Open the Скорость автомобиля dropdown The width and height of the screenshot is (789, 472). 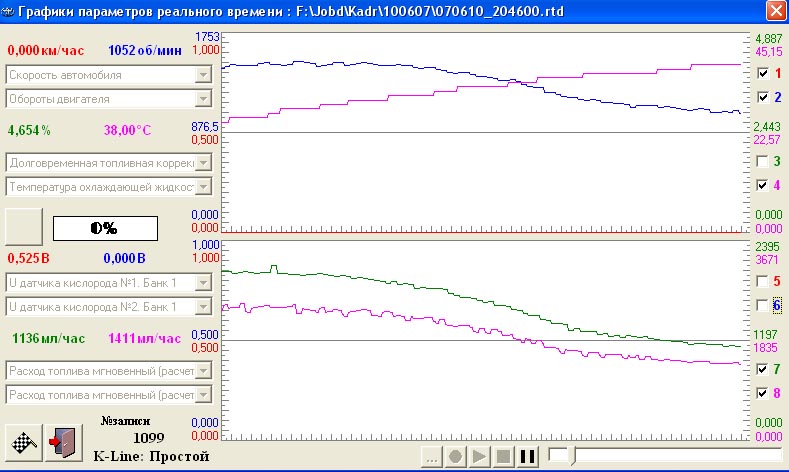click(203, 75)
